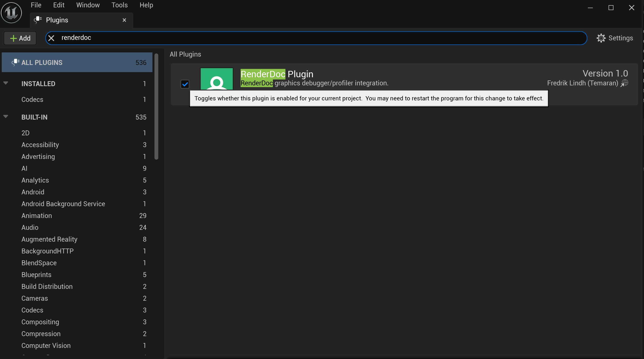Select the Android category
This screenshot has height=359, width=644.
[77, 192]
